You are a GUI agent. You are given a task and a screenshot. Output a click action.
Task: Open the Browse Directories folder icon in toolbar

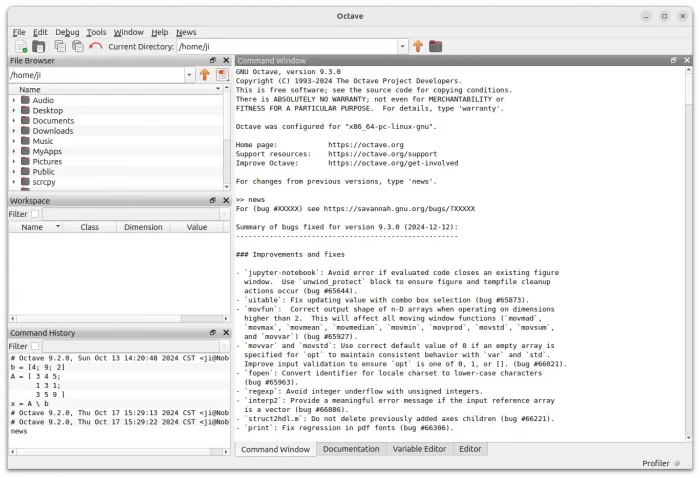pos(435,46)
